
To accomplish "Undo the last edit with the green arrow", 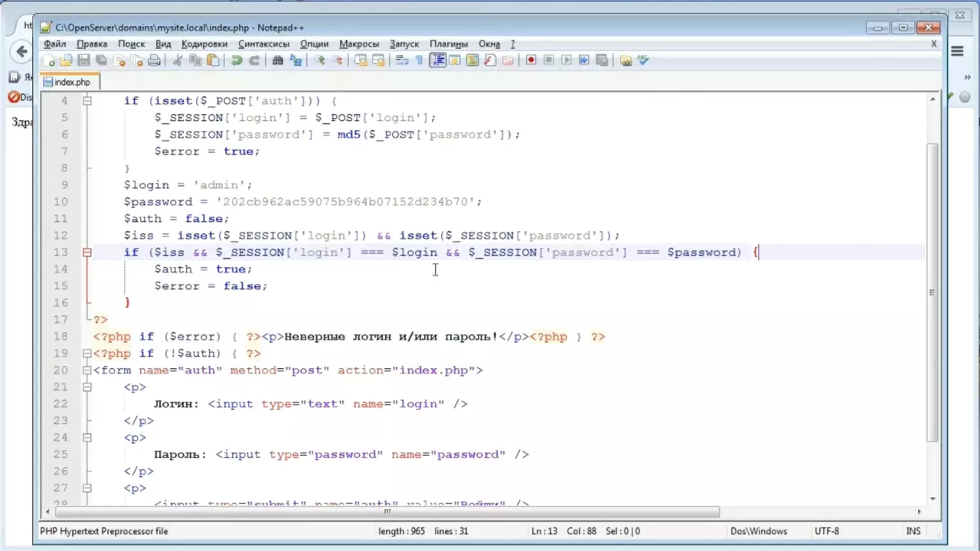I will 237,60.
